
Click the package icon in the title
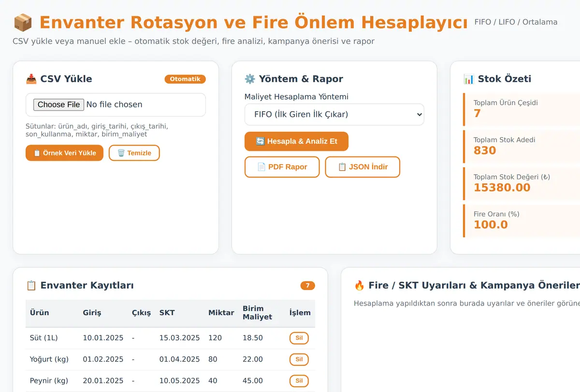point(23,23)
